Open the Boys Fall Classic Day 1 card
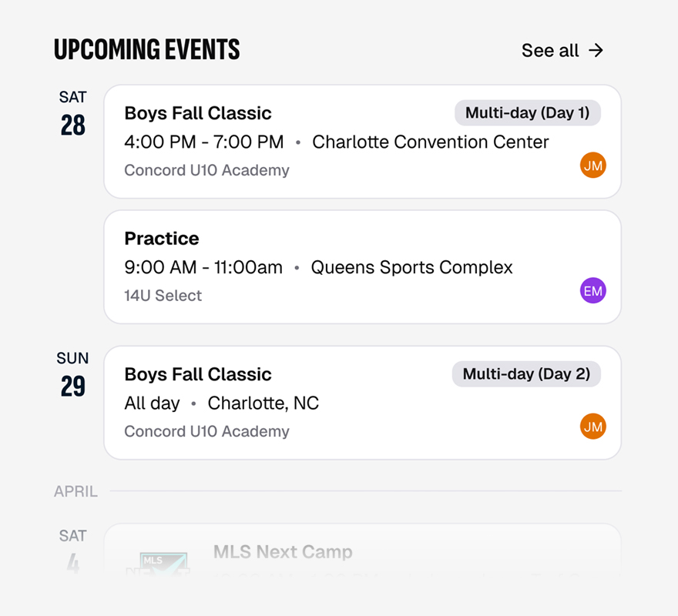Screen dimensions: 678x616 362,142
